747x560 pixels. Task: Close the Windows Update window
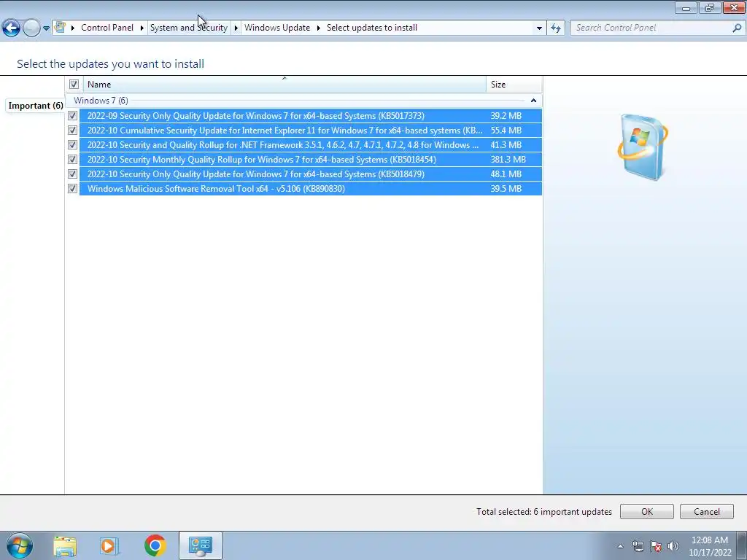point(734,7)
